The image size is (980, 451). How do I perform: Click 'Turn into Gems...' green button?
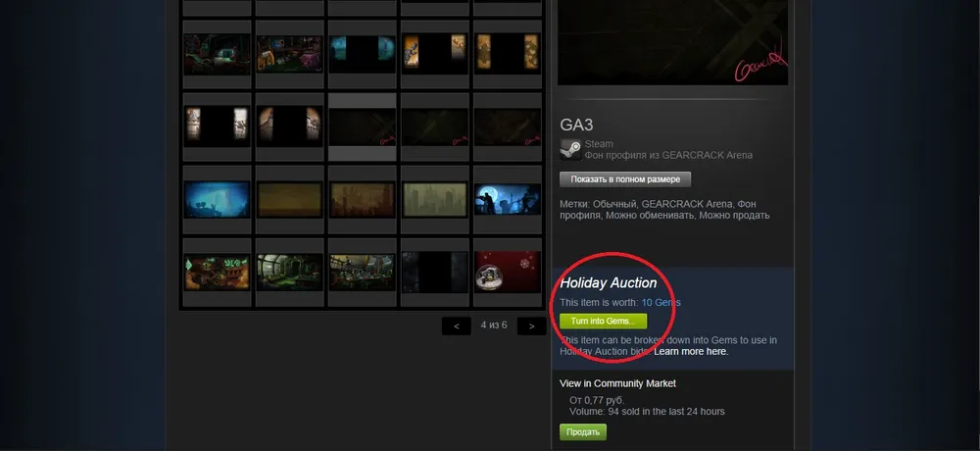[603, 321]
